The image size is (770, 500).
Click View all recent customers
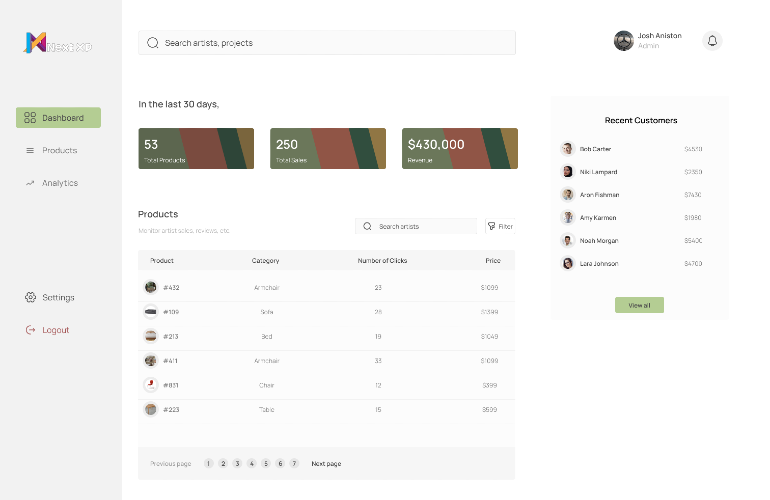(639, 305)
